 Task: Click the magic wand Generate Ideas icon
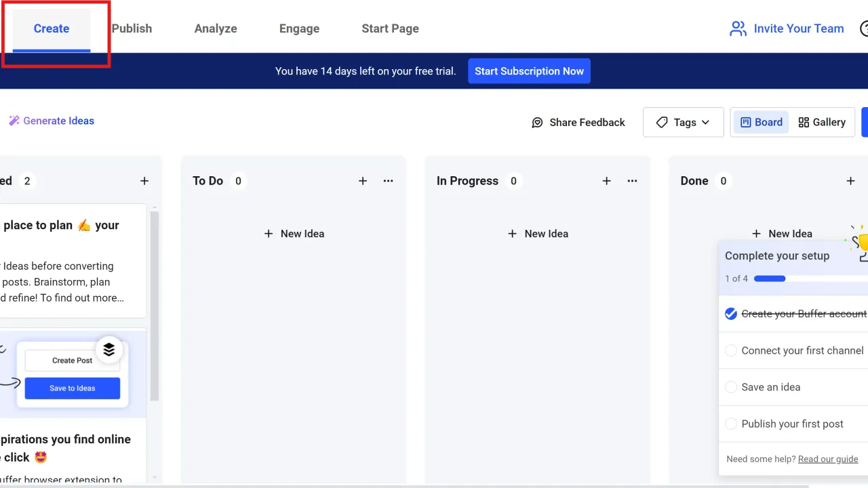tap(14, 121)
